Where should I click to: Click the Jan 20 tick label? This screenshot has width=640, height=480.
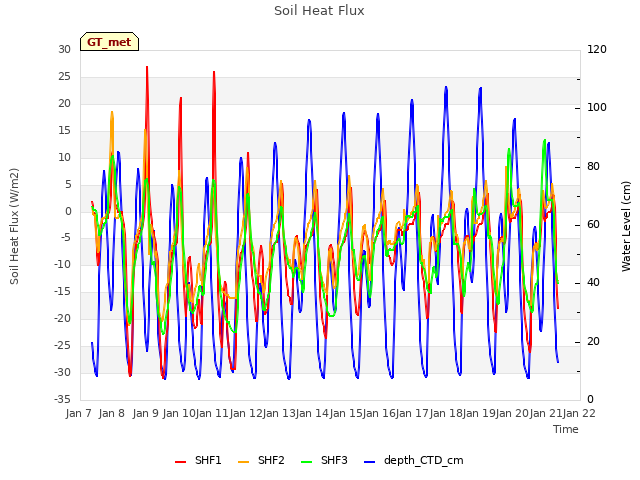click(x=512, y=413)
